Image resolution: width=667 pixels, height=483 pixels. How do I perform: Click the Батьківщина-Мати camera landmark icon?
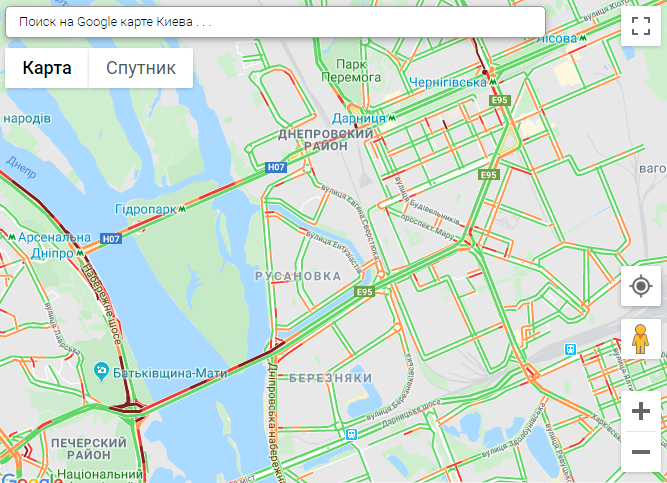click(101, 372)
